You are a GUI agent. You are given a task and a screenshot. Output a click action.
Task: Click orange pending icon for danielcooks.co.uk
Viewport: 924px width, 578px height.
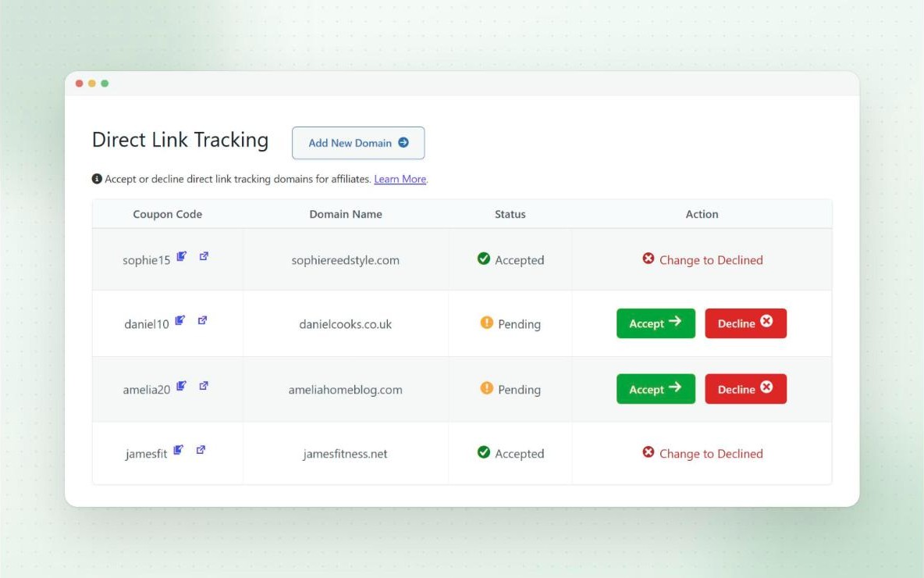pos(487,323)
